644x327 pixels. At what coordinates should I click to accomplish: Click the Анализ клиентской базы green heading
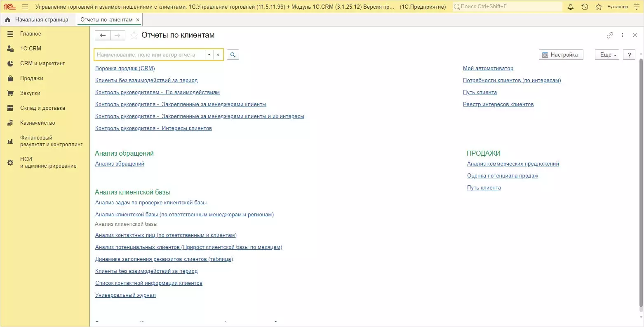tap(132, 192)
